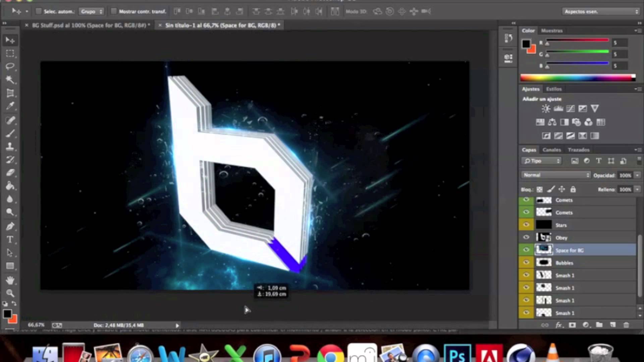
Task: Select the Eraser tool
Action: (x=10, y=173)
